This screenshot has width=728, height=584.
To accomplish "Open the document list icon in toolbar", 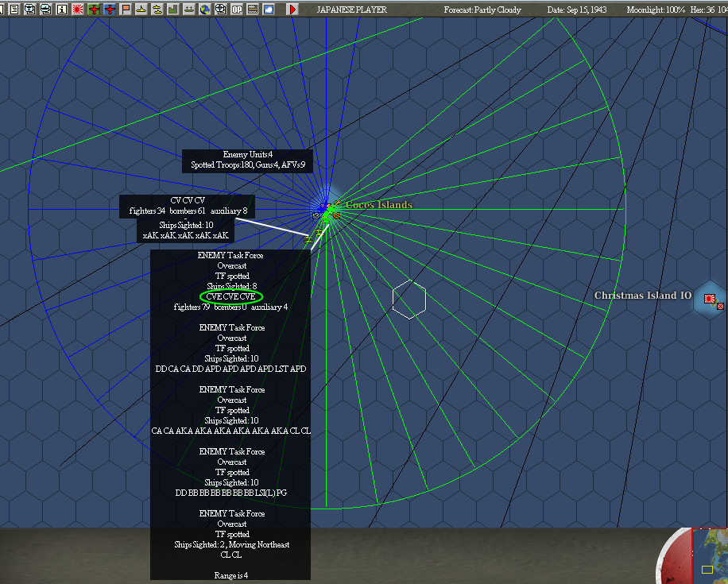I will 14,9.
